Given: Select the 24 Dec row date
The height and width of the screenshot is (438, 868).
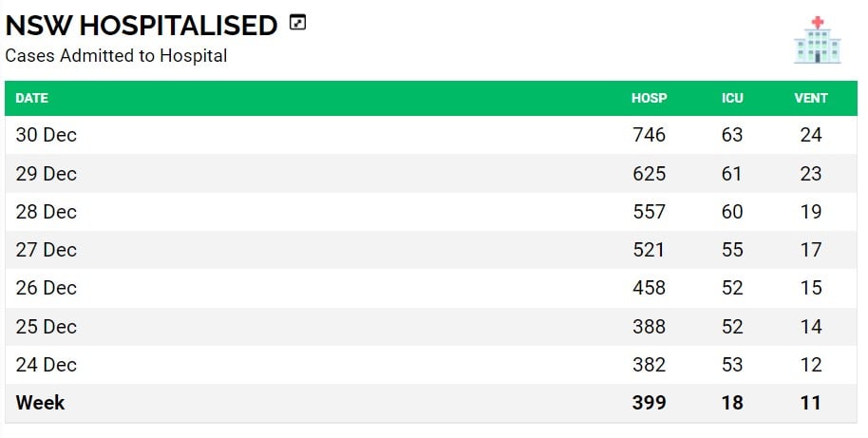Looking at the screenshot, I should (x=46, y=365).
